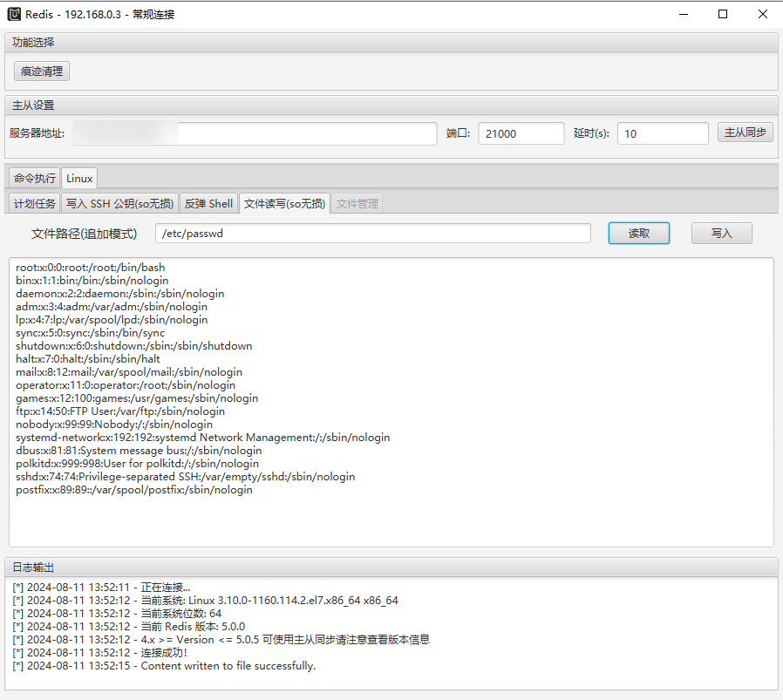Click the 日志输出 panel header
Screen dimensions: 783x700
pyautogui.click(x=391, y=567)
